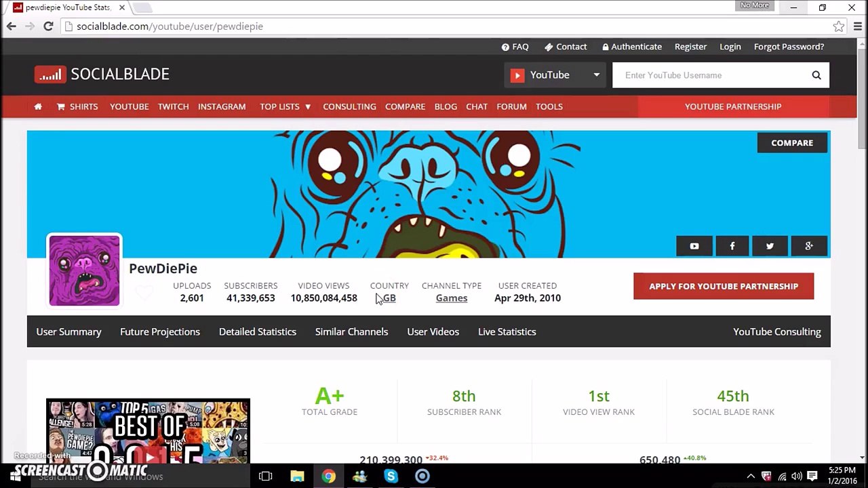Screen dimensions: 868x488
Task: Open the Shirts menu item
Action: [77, 106]
